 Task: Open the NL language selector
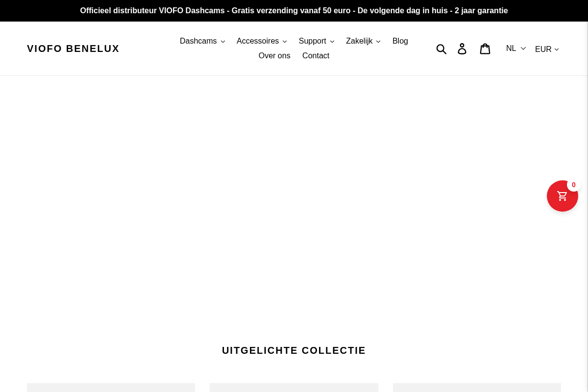[x=515, y=48]
